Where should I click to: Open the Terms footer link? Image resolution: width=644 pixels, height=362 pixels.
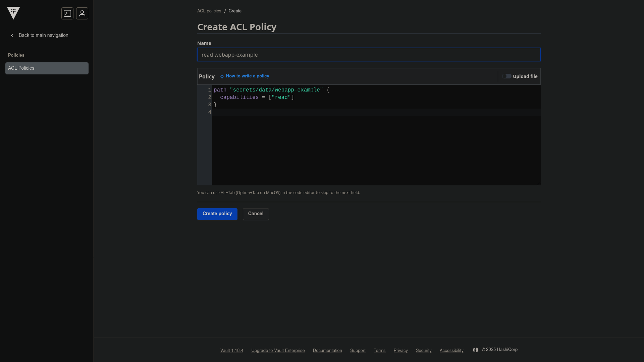(379, 350)
